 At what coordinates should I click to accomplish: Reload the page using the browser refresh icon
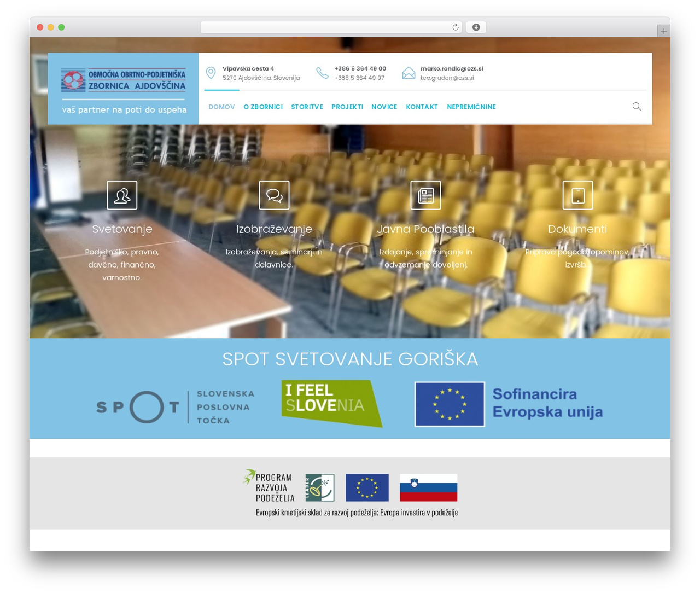click(x=456, y=27)
